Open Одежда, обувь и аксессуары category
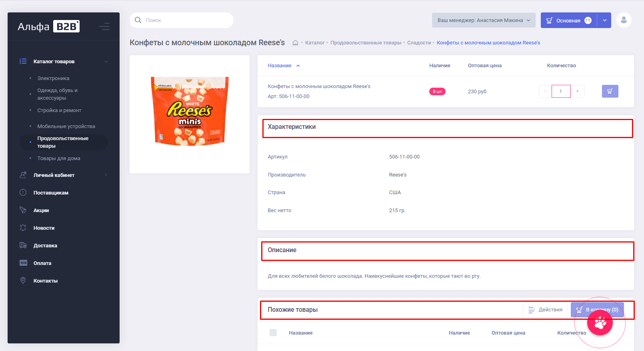Viewport: 644px width, 351px height. click(57, 94)
